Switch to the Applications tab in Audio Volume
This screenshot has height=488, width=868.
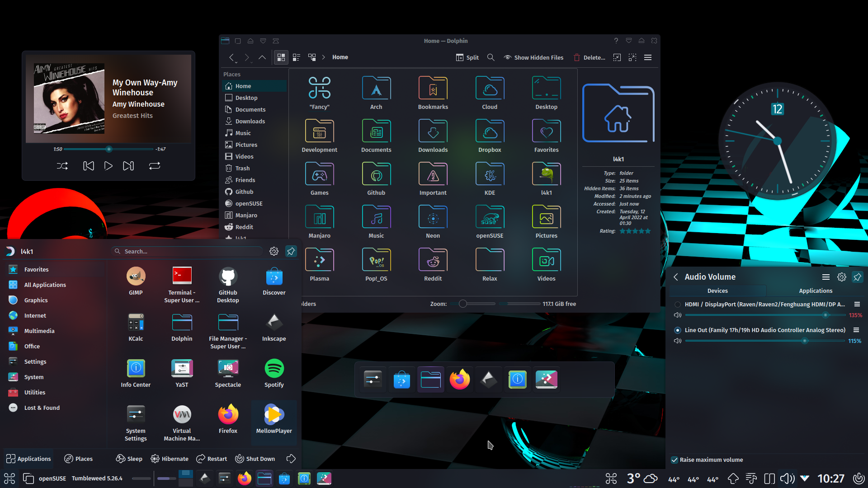(815, 291)
